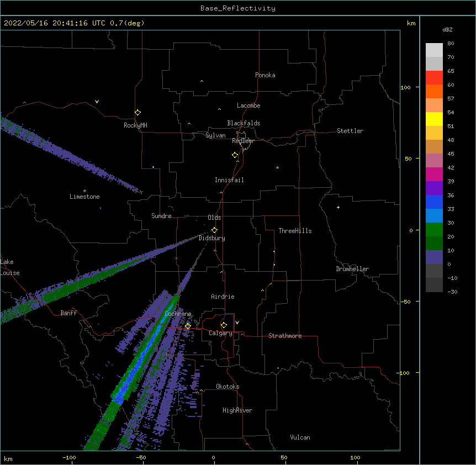The height and width of the screenshot is (465, 476).
Task: Select the light gray 80 dBZ swatch
Action: 434,50
